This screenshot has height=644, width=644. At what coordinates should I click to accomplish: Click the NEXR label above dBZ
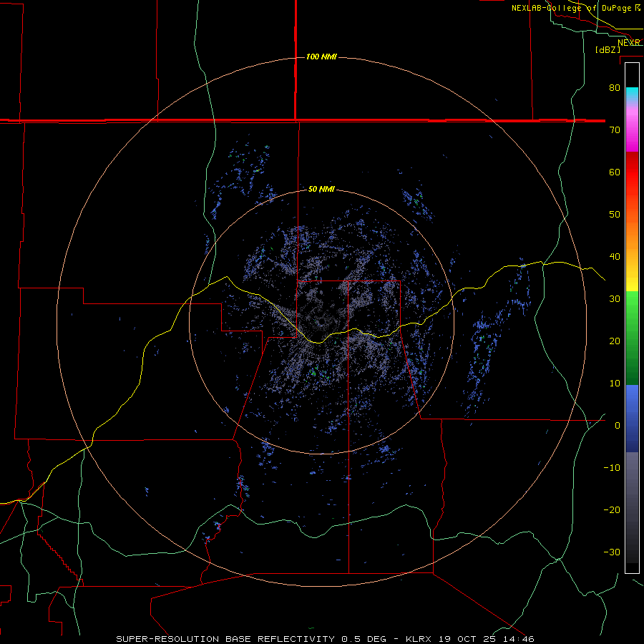pos(629,43)
